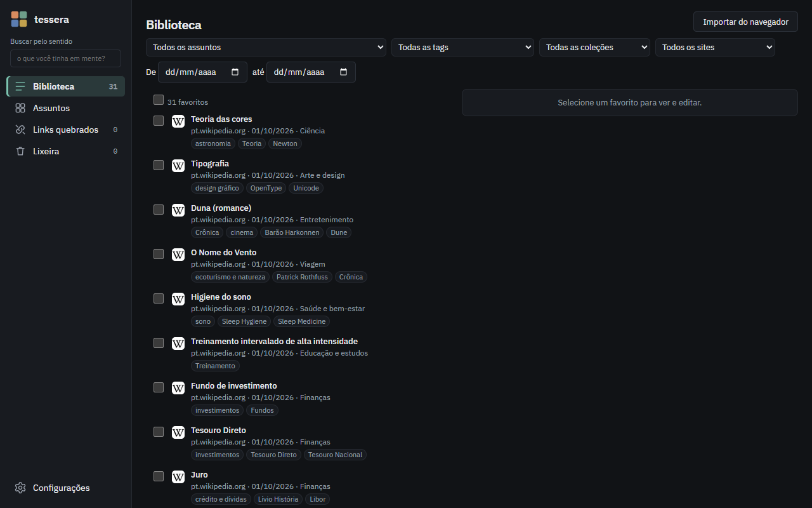Click Wikipedia favicon beside O Nome do Vento
This screenshot has width=812, height=508.
(x=178, y=255)
